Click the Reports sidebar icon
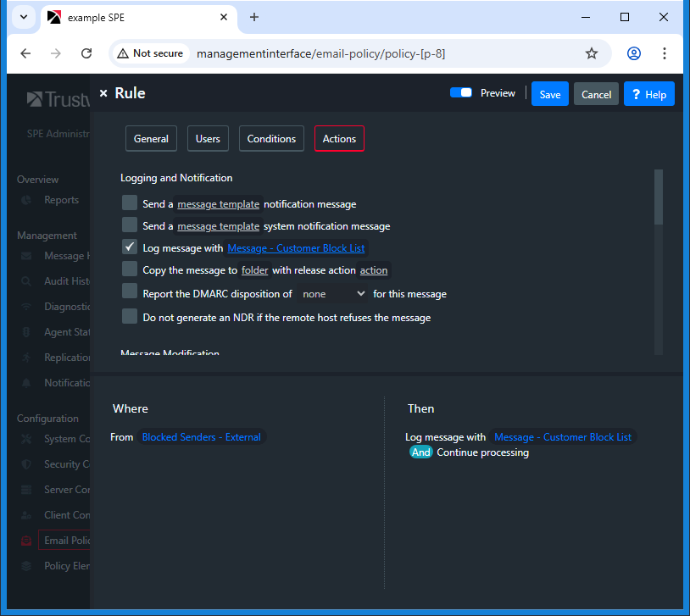 click(x=26, y=200)
